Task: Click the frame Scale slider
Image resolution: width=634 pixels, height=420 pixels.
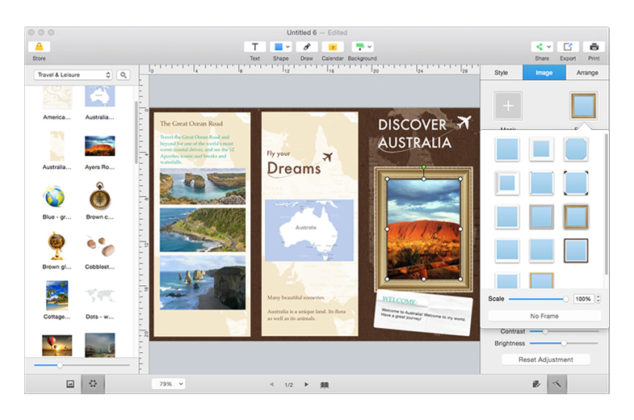Action: [538, 299]
